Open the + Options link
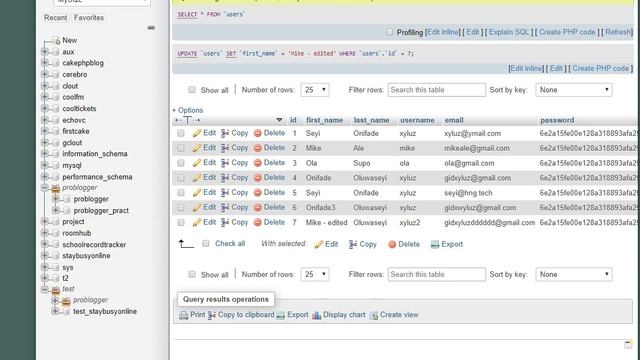640x360 pixels. [188, 110]
